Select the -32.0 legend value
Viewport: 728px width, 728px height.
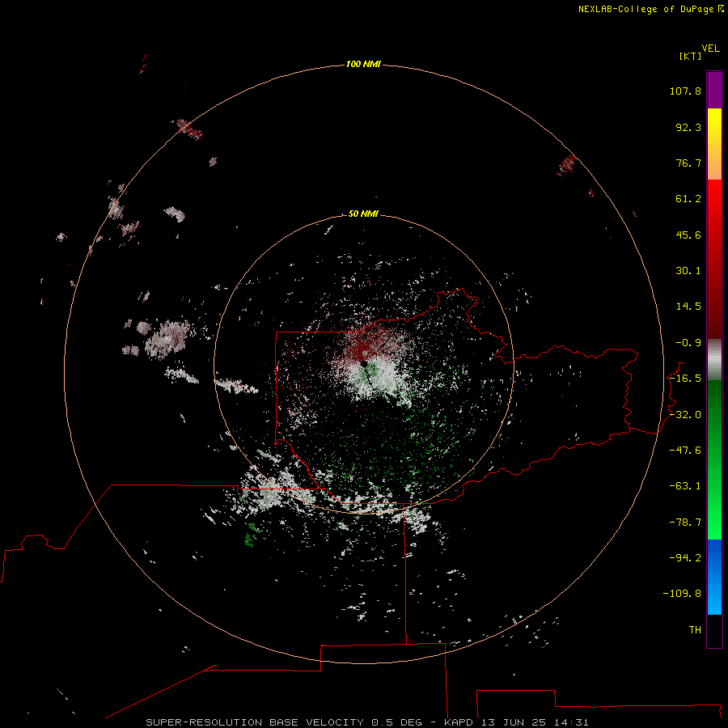(x=685, y=415)
